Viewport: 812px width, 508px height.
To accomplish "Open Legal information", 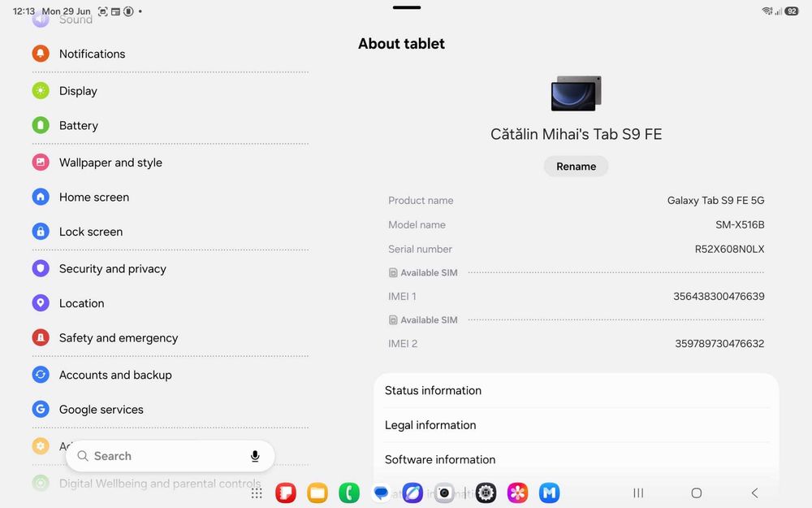I will pos(576,425).
